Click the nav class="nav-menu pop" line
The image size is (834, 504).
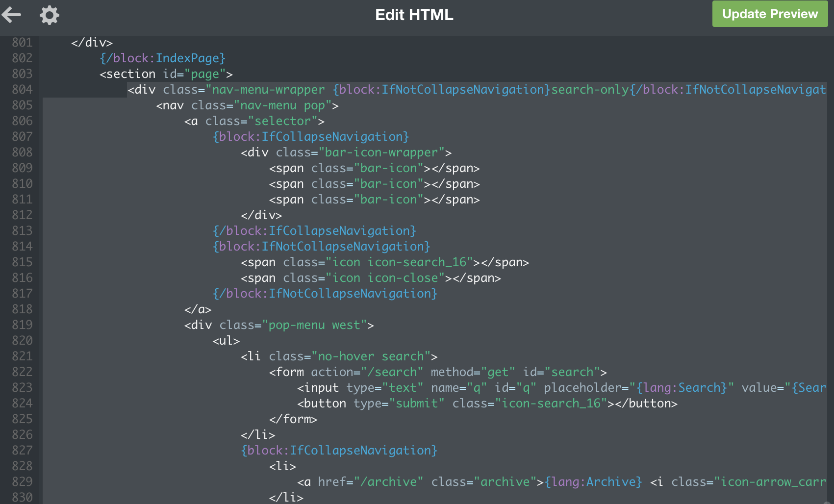point(247,105)
